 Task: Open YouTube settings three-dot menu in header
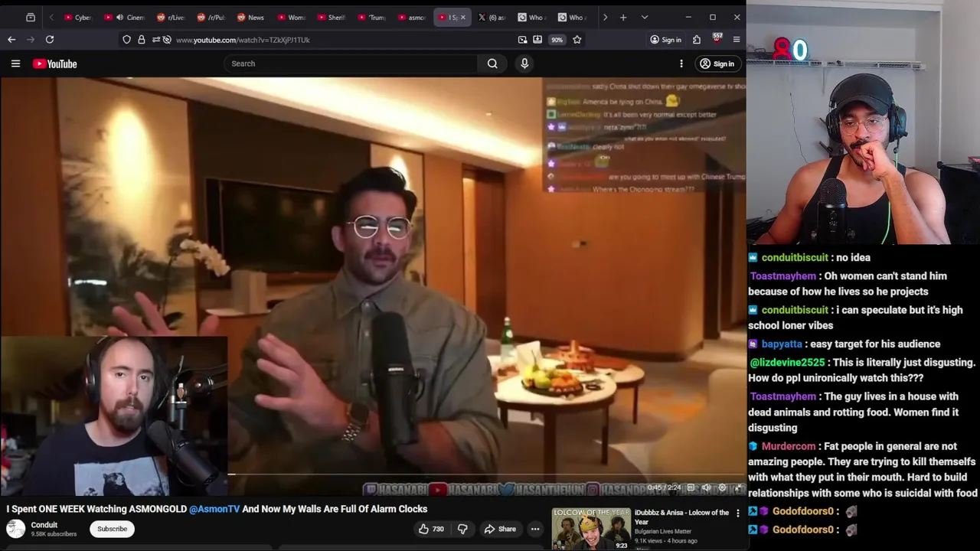(681, 64)
